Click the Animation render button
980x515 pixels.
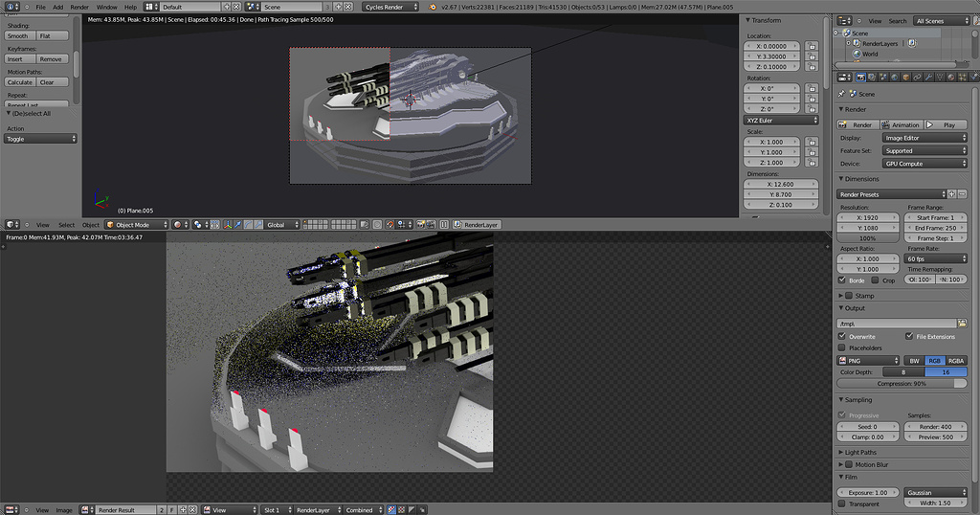(x=902, y=125)
